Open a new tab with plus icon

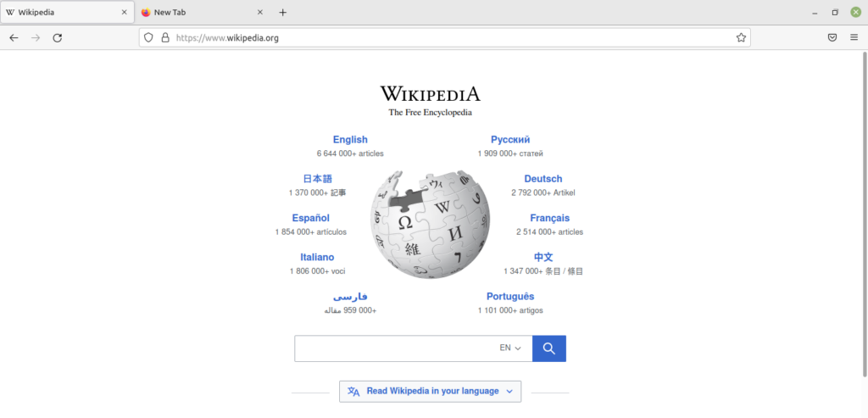[x=283, y=13]
